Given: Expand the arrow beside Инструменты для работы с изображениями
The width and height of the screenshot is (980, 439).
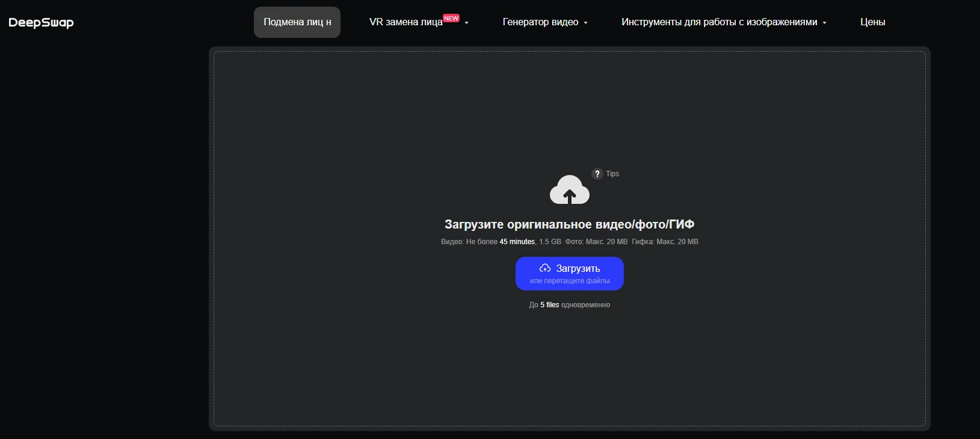Looking at the screenshot, I should 824,23.
